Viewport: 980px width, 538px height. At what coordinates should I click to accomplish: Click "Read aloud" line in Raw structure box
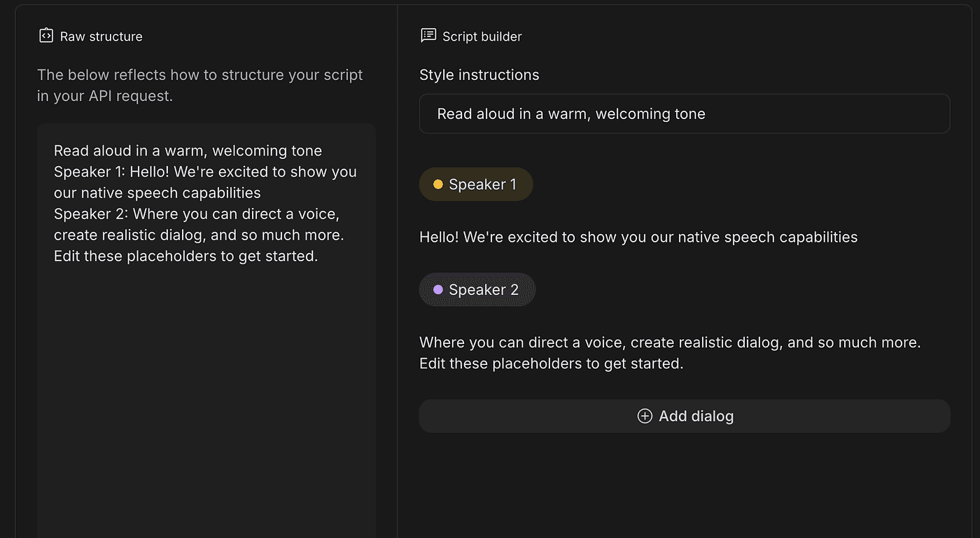(x=188, y=151)
